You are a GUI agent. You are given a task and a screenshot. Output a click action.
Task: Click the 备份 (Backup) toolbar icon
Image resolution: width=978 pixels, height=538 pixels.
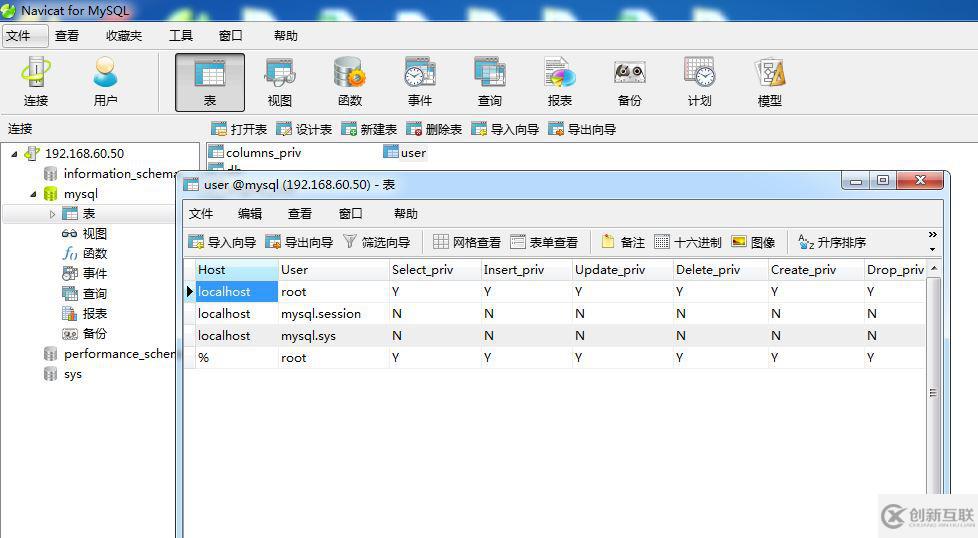pos(629,82)
